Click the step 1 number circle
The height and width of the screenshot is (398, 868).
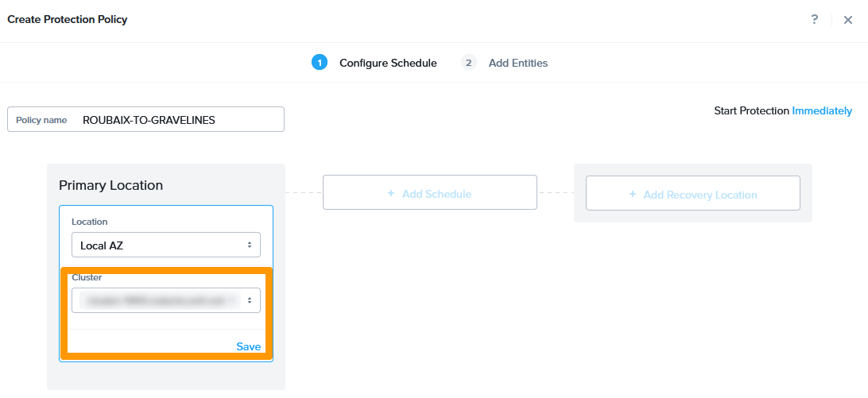point(320,63)
